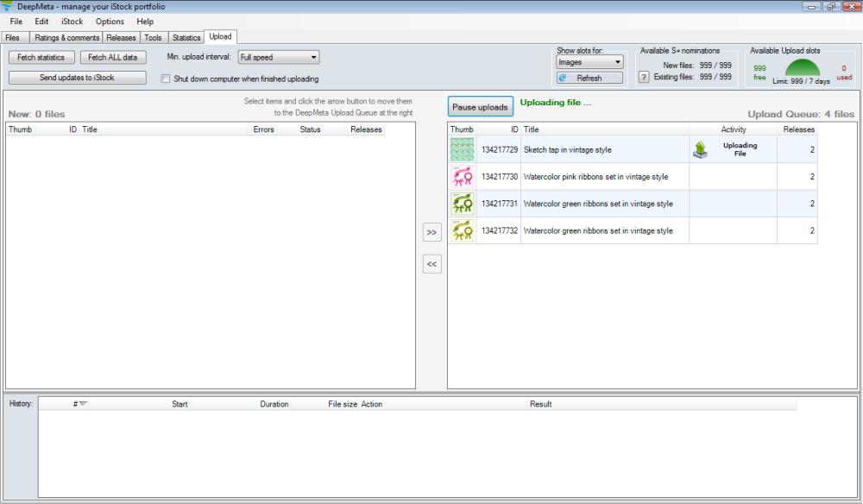Click the Upload Queue: 4 files label
Image resolution: width=863 pixels, height=504 pixels.
pyautogui.click(x=801, y=114)
